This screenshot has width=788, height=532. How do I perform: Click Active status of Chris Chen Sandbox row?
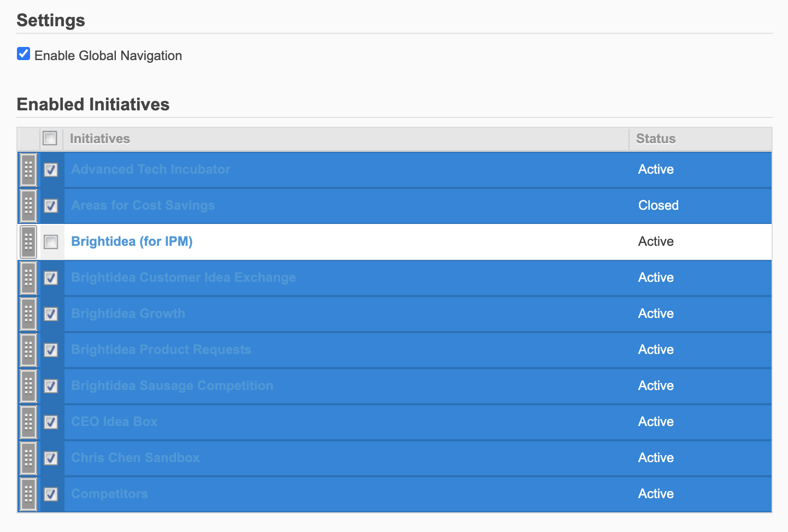click(656, 458)
